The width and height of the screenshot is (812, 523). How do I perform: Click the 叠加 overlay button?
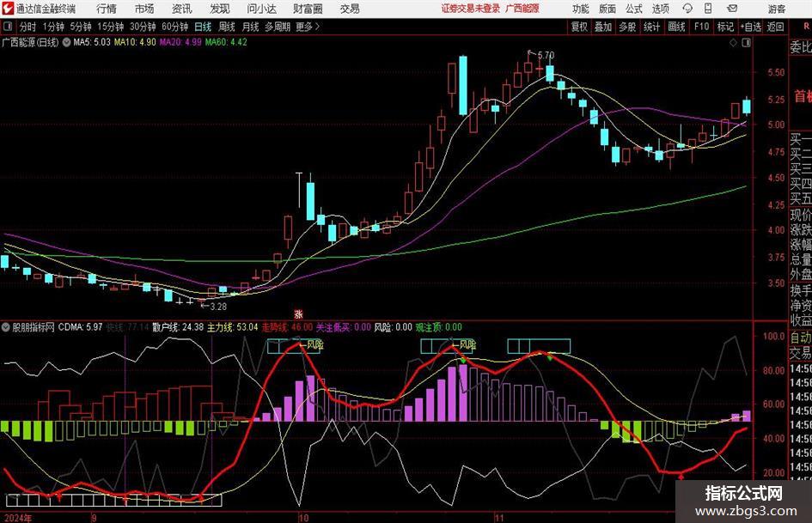click(603, 27)
